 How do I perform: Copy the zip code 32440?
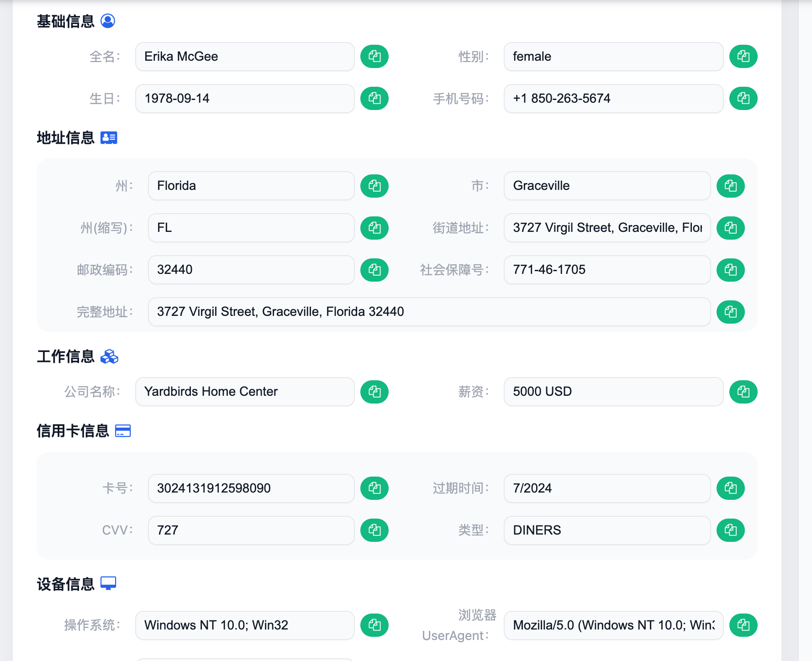click(x=374, y=270)
